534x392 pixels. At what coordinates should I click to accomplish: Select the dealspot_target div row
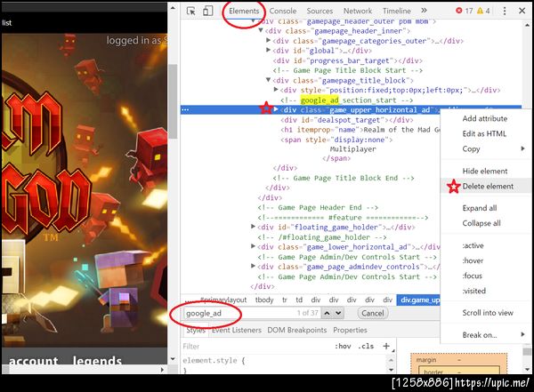coord(347,120)
